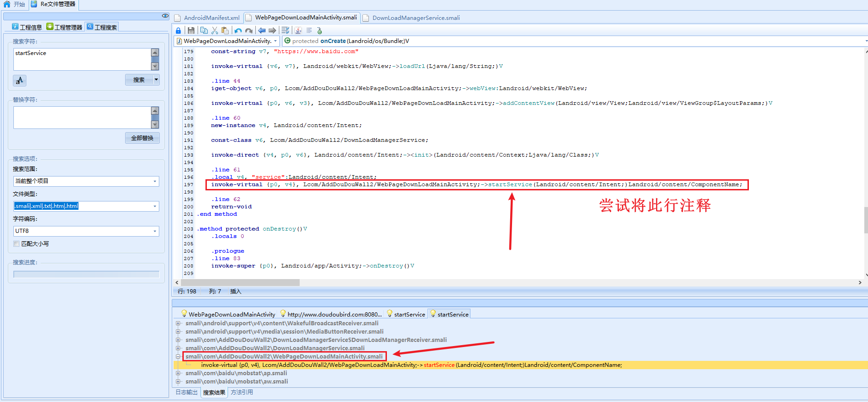Click the font size aA icon button
This screenshot has width=868, height=402.
[x=19, y=80]
